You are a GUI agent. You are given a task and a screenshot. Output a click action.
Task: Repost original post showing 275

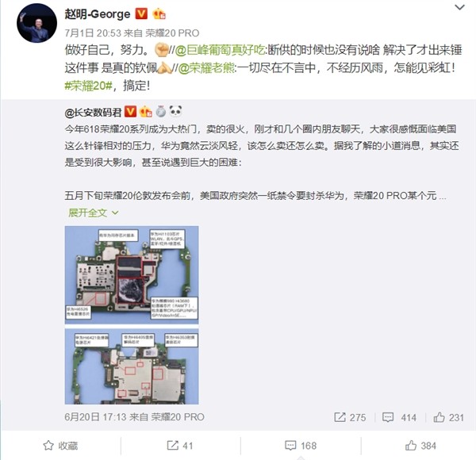tap(350, 417)
